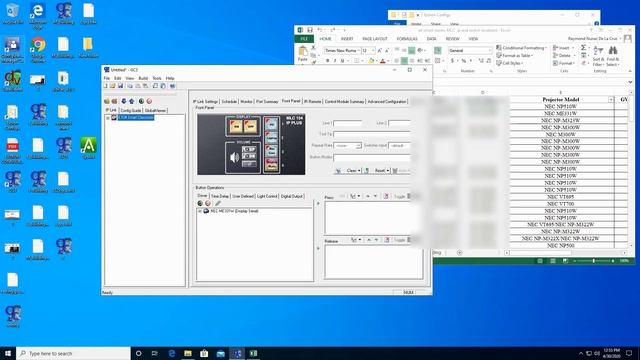Screen dimensions: 640x360
Task: Click the Release actions list box
Action: tap(374, 262)
